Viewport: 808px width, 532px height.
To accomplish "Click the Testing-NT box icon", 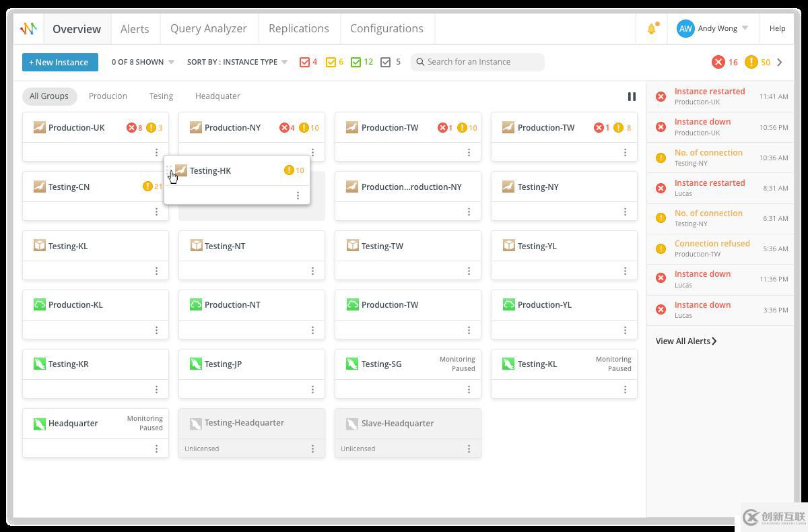I will click(196, 246).
